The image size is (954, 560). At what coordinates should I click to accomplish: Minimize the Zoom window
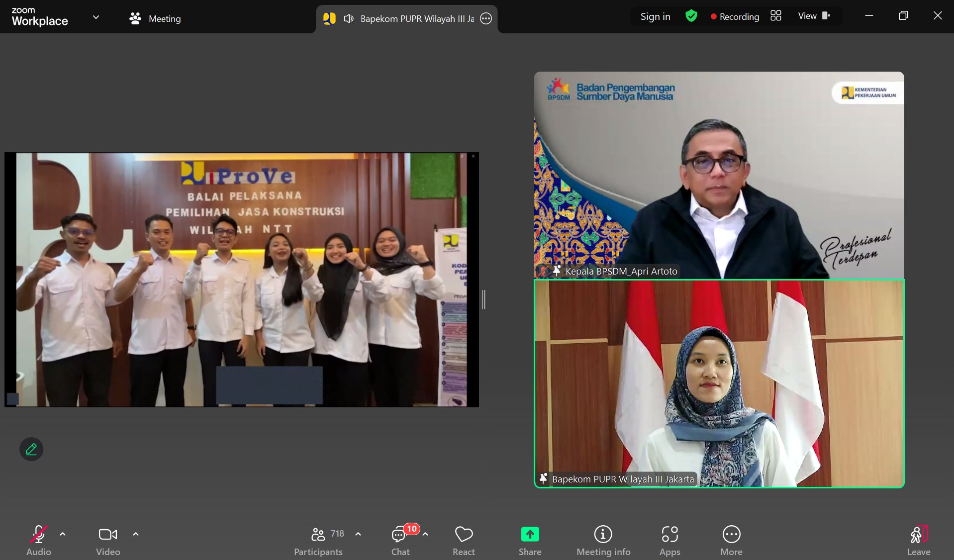[x=869, y=16]
